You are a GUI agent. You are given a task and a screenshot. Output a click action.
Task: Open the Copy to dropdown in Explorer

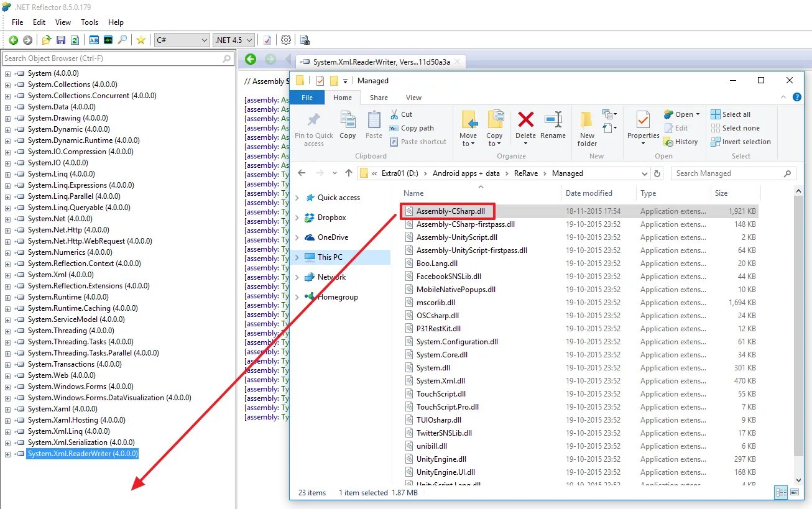click(x=494, y=129)
